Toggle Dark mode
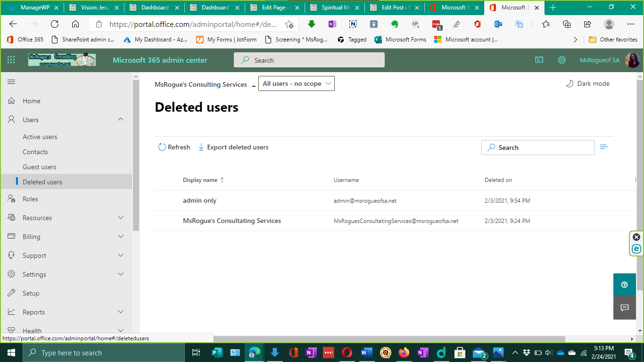This screenshot has width=644, height=362. 587,84
